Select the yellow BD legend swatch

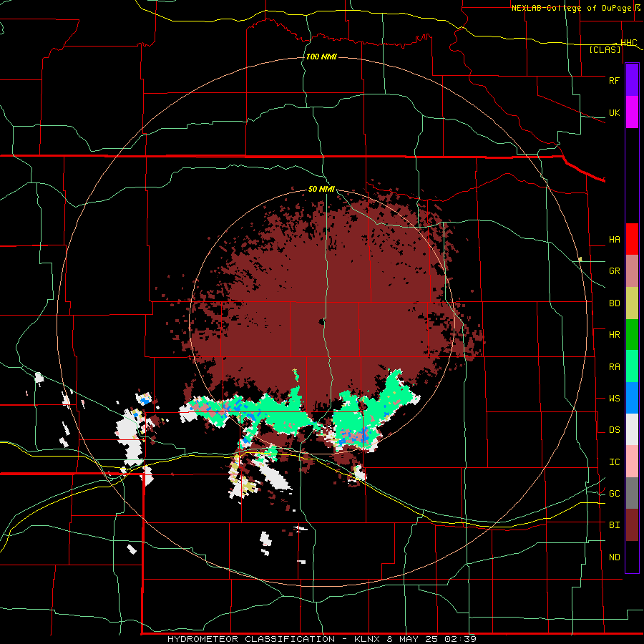tap(632, 303)
